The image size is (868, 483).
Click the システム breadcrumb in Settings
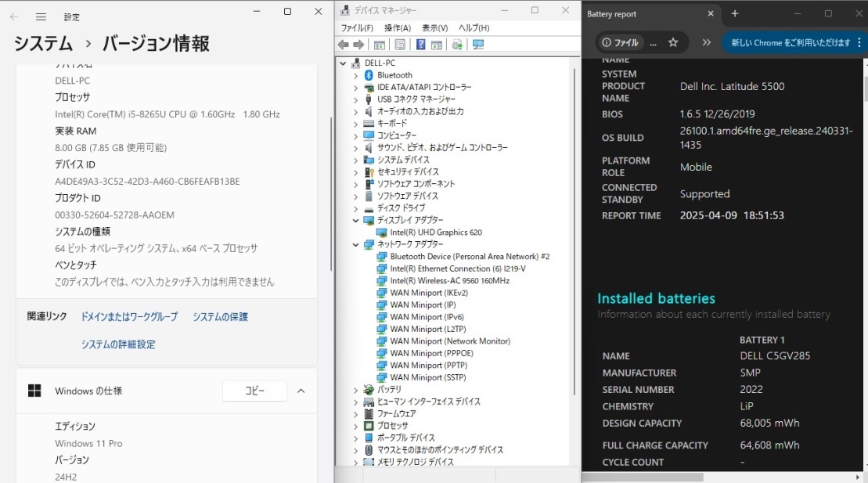42,43
